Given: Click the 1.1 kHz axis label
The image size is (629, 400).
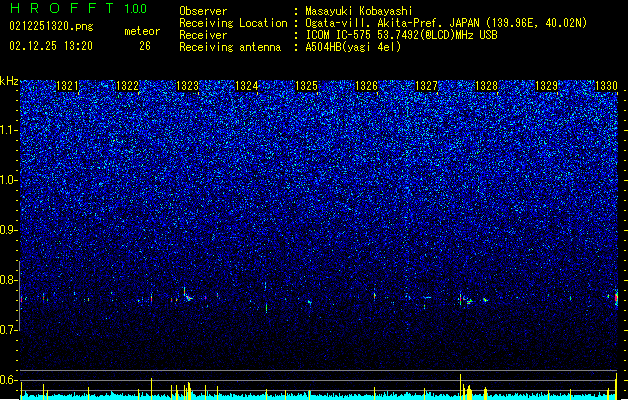Looking at the screenshot, I should 8,130.
